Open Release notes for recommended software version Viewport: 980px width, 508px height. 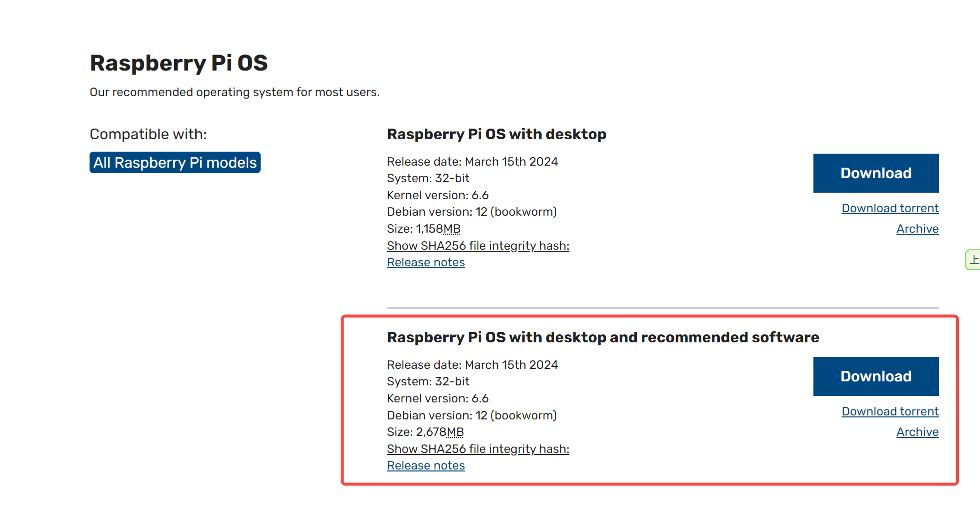(x=426, y=465)
